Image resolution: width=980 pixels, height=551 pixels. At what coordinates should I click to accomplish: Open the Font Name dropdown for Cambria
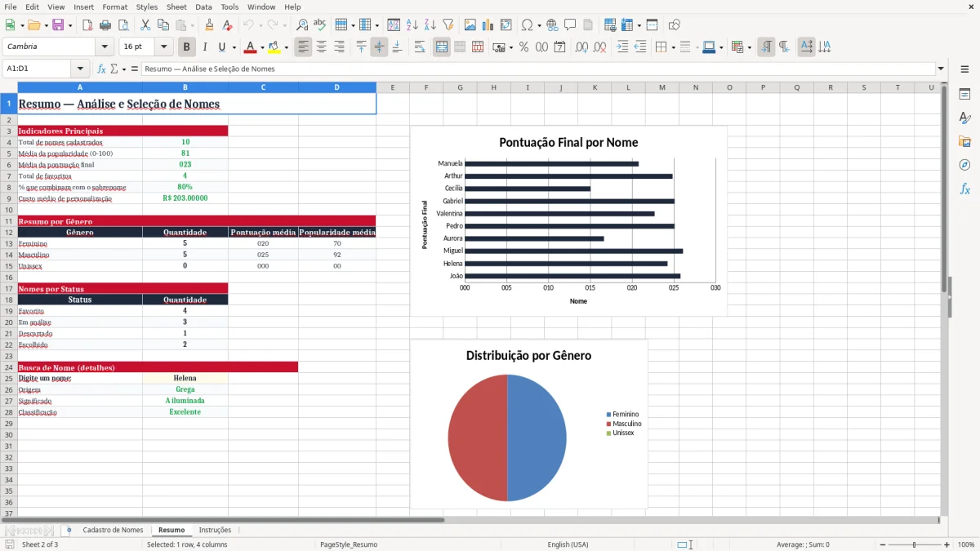pos(104,47)
